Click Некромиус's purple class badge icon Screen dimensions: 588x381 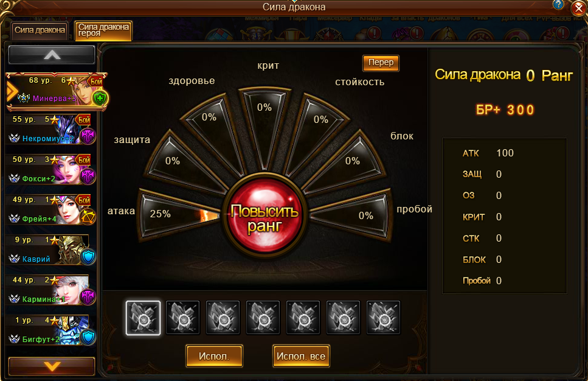coord(88,136)
